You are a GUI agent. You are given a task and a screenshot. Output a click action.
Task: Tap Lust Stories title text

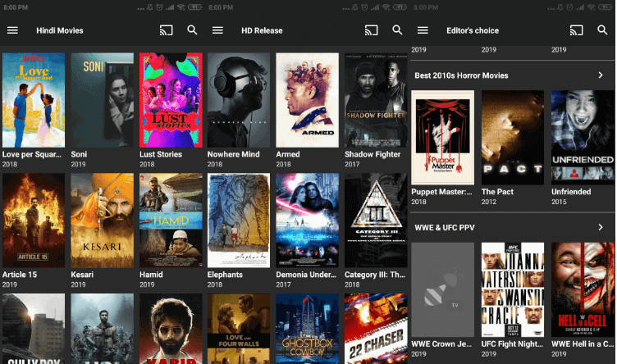click(161, 154)
